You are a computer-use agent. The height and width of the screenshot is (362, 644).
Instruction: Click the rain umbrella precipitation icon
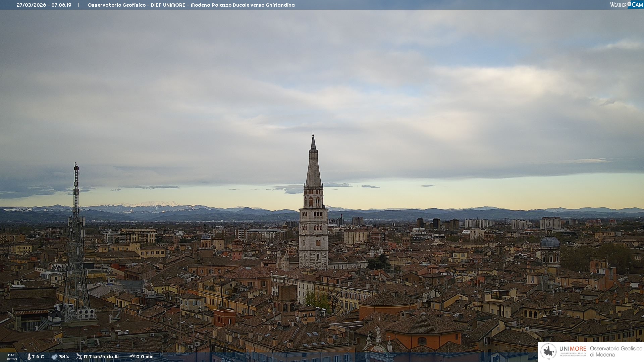pyautogui.click(x=132, y=357)
